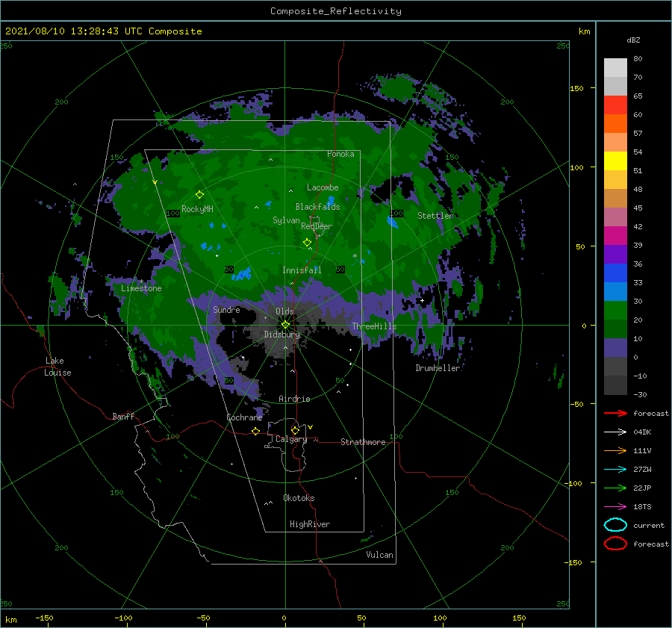Select the Lacombe city label
672x628 pixels.
(x=323, y=187)
